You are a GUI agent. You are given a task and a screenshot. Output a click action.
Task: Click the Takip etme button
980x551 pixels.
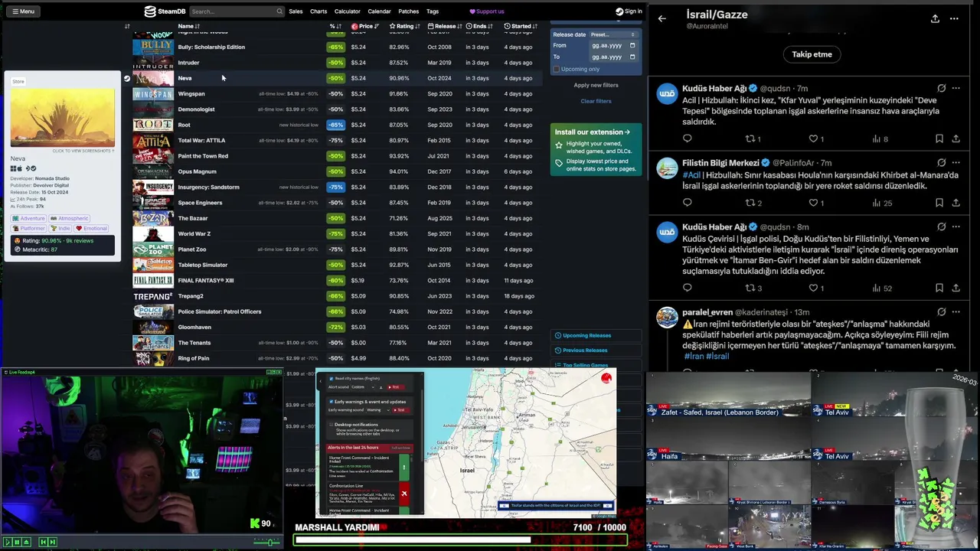coord(812,54)
